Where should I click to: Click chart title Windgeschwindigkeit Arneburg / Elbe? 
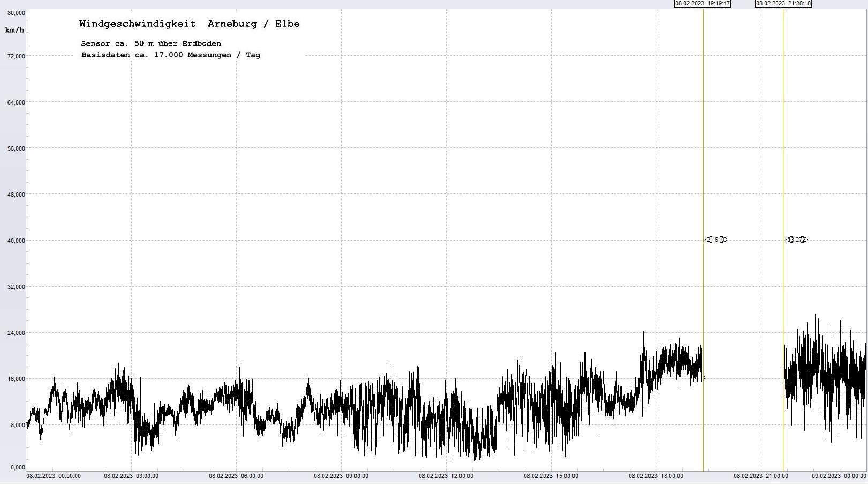click(189, 24)
